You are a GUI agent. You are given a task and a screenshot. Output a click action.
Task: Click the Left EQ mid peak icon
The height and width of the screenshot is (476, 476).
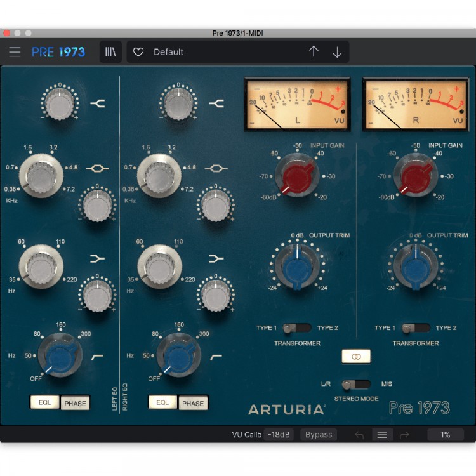(98, 168)
